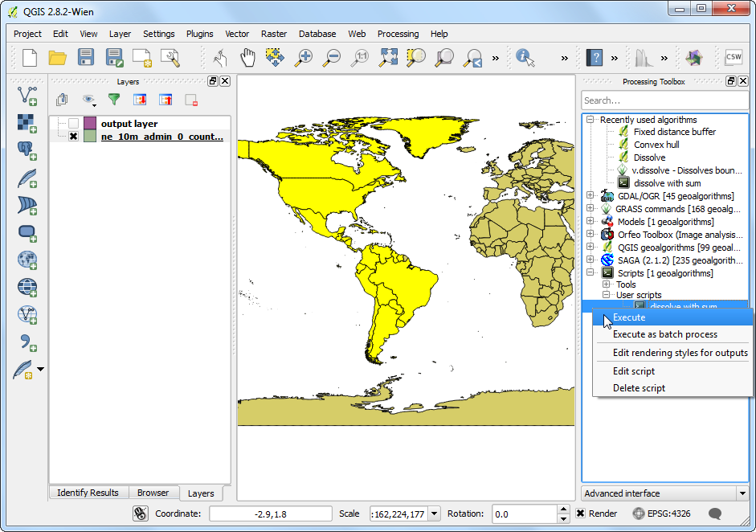Select the Zoom Out tool
This screenshot has width=756, height=532.
(332, 58)
